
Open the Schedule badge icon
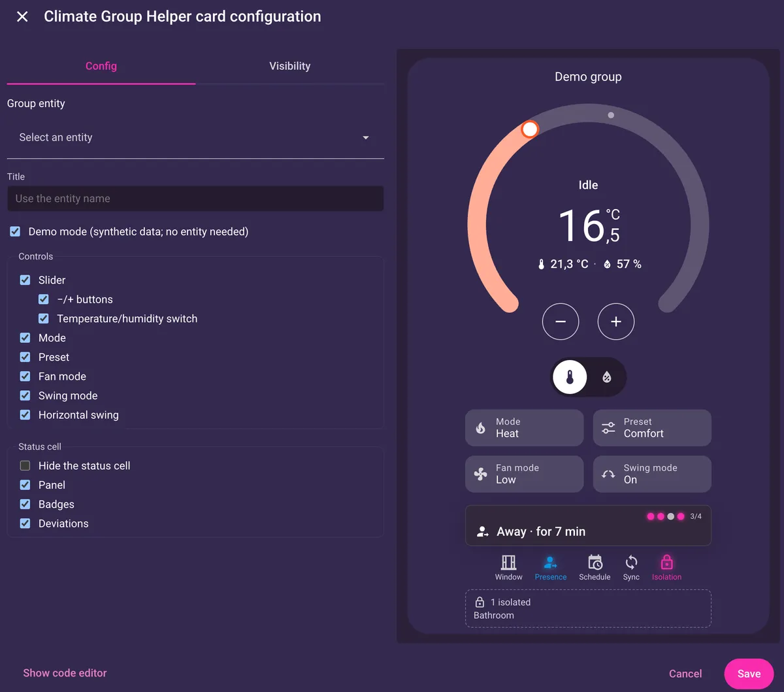click(x=595, y=563)
